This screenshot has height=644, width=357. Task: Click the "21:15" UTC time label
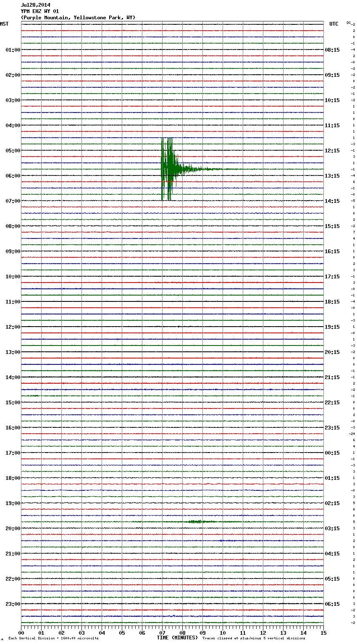332,377
